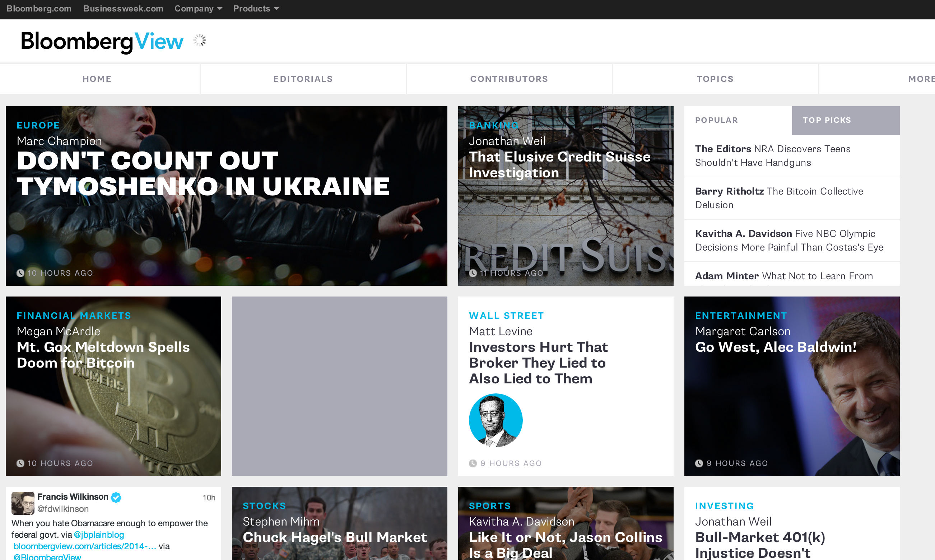Click Francis Wilkinson's Twitter avatar

pyautogui.click(x=23, y=503)
